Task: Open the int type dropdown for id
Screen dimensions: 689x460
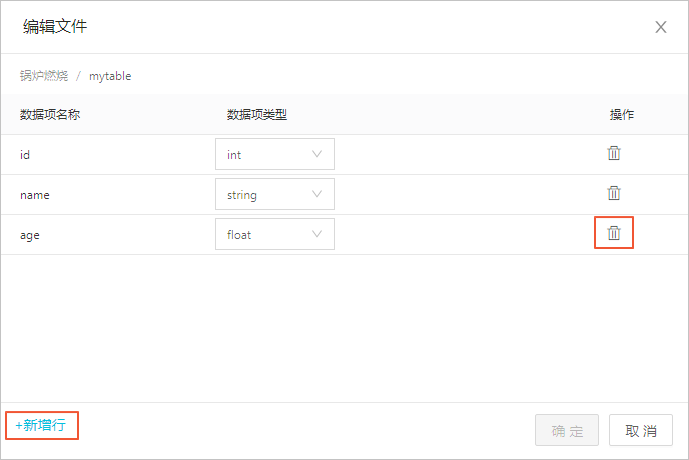Action: click(x=275, y=154)
